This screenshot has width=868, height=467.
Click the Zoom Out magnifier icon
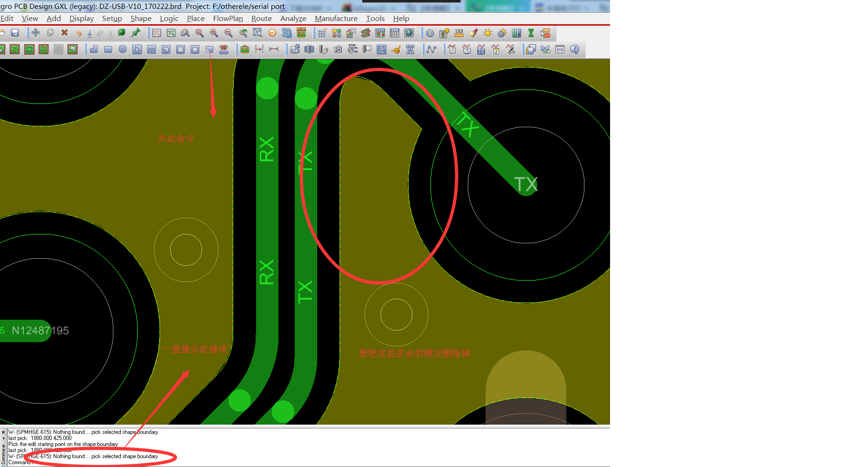click(229, 33)
